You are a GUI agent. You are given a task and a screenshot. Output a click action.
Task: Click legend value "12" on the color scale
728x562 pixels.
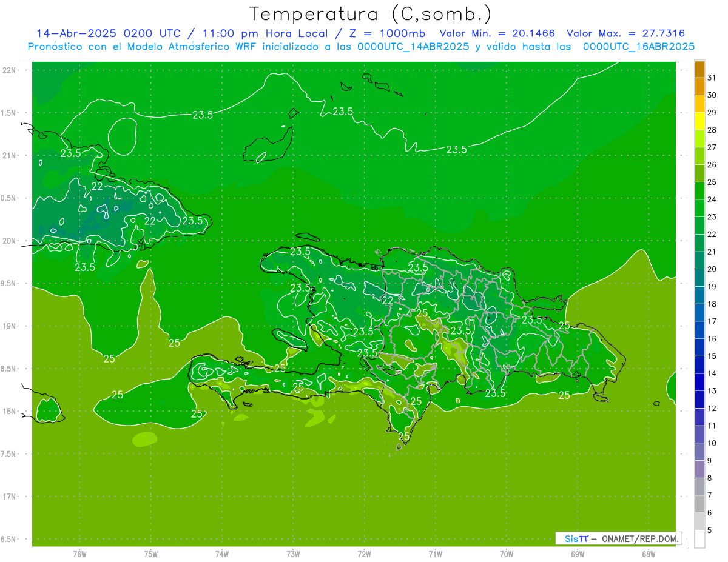click(x=712, y=409)
